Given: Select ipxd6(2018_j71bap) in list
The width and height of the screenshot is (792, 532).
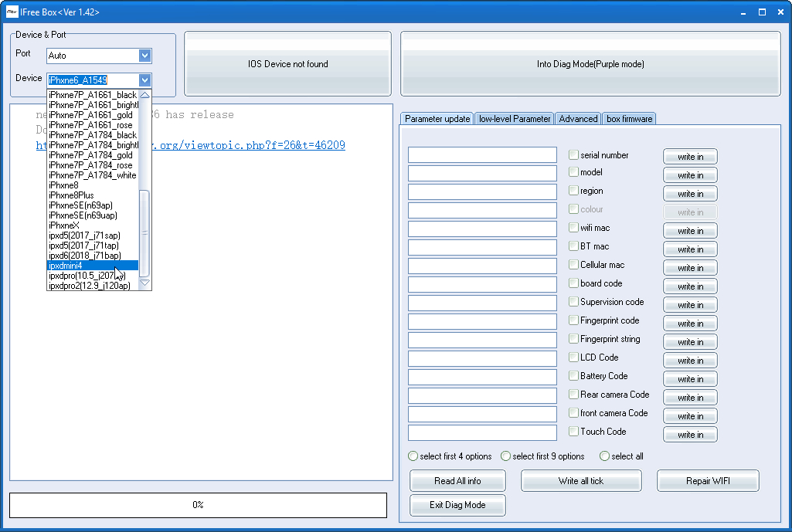Looking at the screenshot, I should pos(93,256).
